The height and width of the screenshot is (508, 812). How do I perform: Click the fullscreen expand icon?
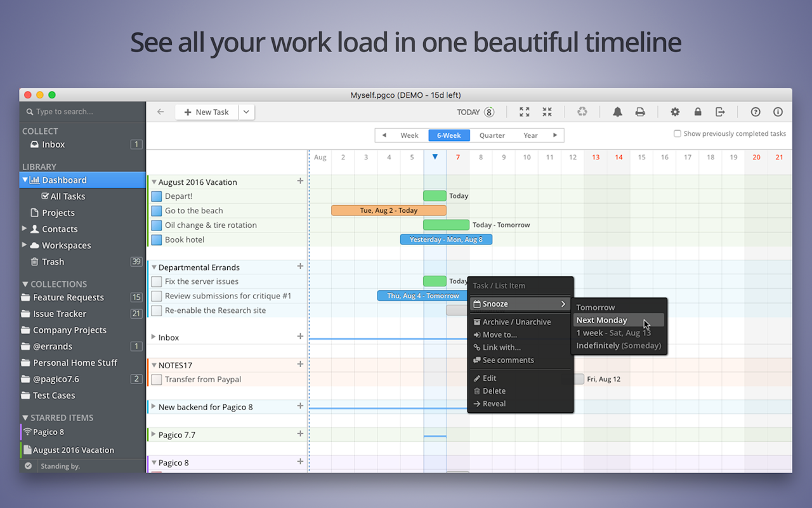click(524, 112)
